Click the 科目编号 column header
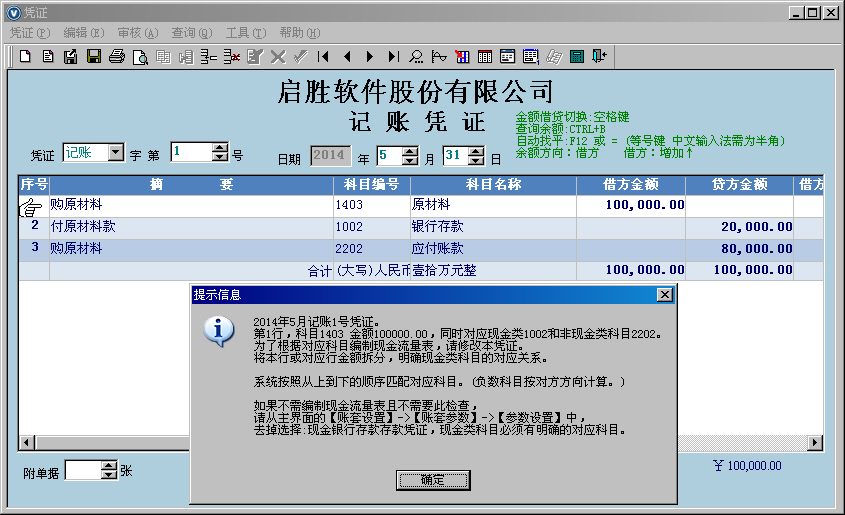The width and height of the screenshot is (845, 515). pos(372,185)
